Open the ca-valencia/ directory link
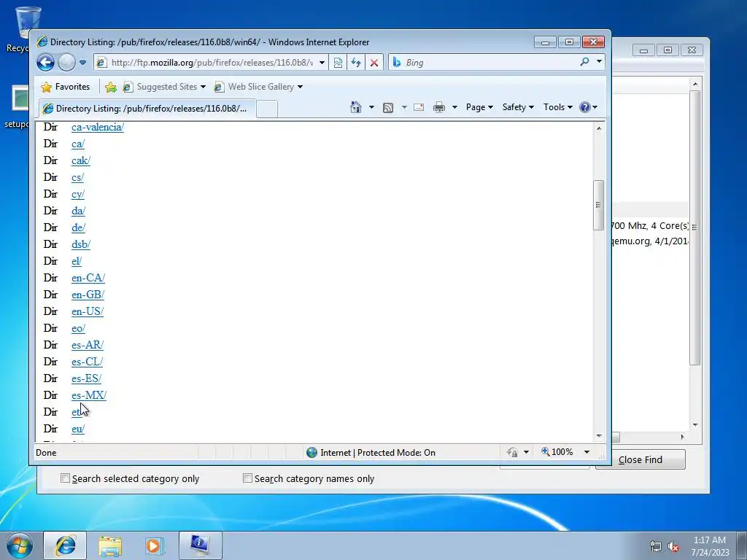The height and width of the screenshot is (560, 747). 98,127
